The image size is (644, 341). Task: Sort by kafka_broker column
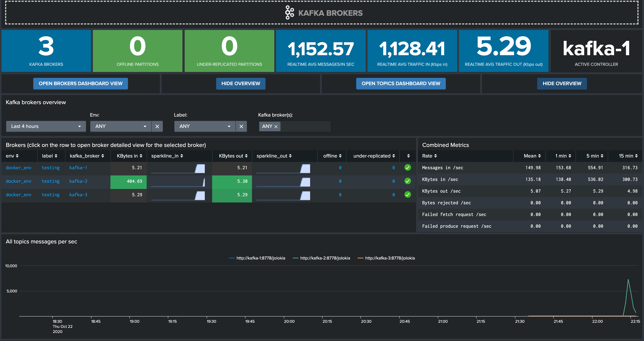(x=87, y=156)
